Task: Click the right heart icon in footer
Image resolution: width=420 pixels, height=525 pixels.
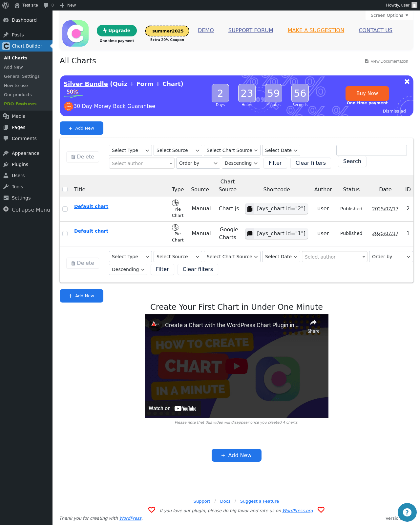Action: [x=321, y=510]
